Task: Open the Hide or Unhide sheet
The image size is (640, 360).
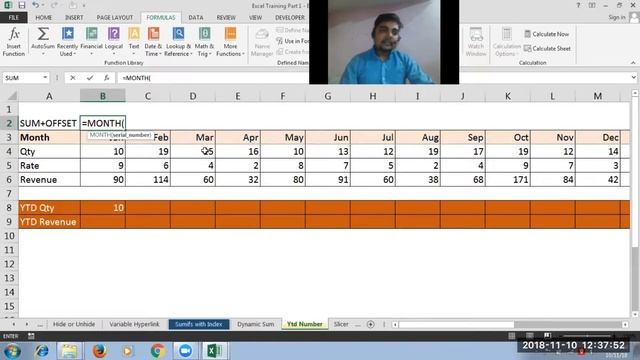Action: coord(74,324)
